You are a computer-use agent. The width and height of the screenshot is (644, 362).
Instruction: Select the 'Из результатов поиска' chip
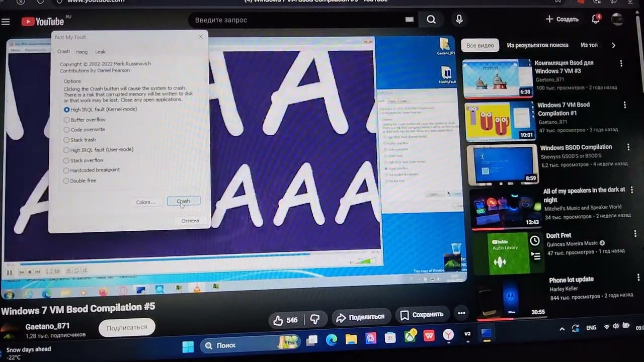pos(537,45)
